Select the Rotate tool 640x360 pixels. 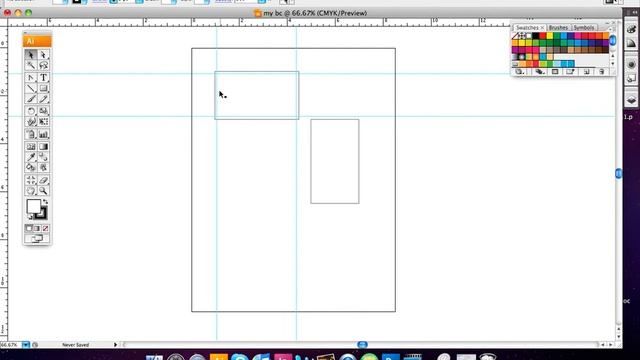tap(31, 111)
